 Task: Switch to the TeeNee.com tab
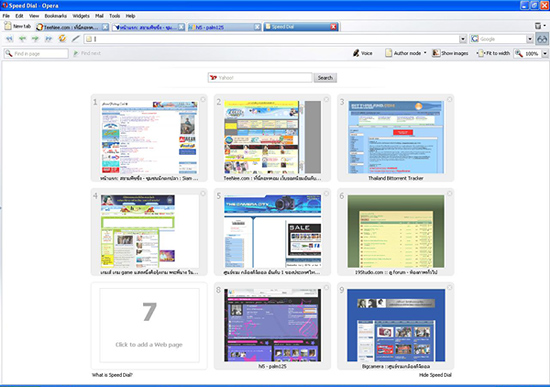[72, 27]
